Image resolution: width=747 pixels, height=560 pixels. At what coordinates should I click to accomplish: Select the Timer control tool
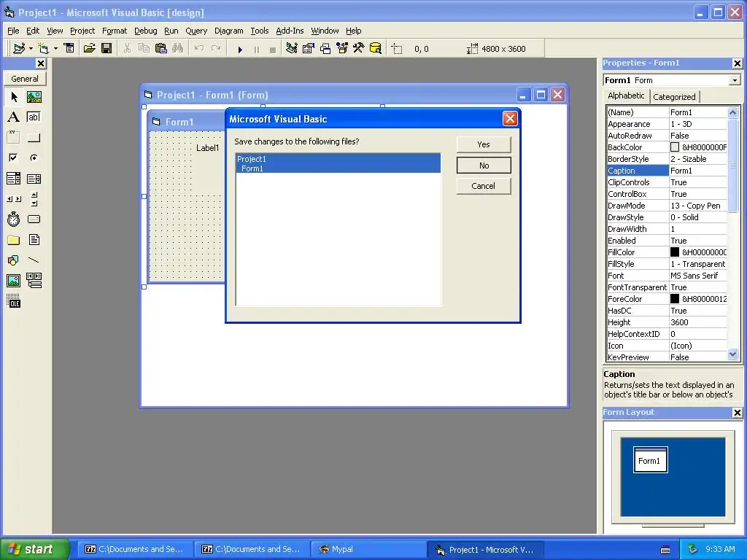[x=14, y=219]
